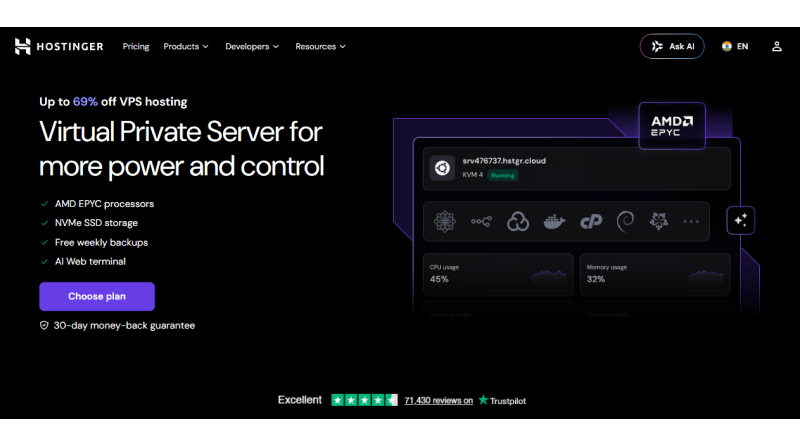Click the Virtual Private Server headline
This screenshot has width=800, height=445.
click(x=182, y=149)
